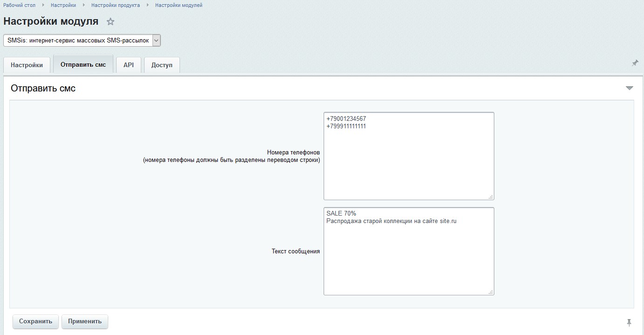
Task: Go to Рабочий стол via the breadcrumb
Action: click(20, 5)
